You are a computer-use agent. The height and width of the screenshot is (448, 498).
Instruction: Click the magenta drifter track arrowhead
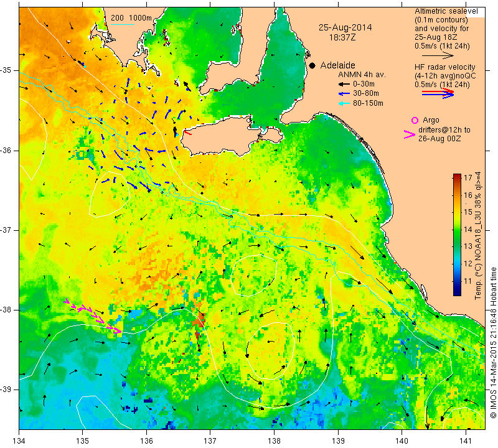(119, 331)
